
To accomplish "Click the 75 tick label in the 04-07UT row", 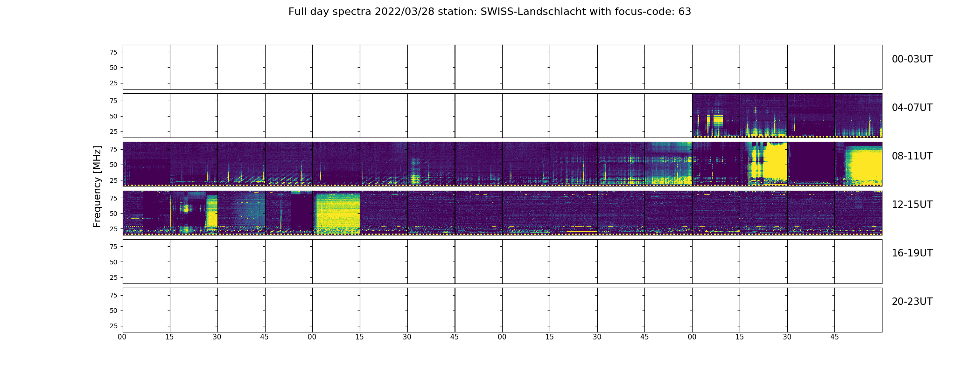I will pyautogui.click(x=113, y=101).
